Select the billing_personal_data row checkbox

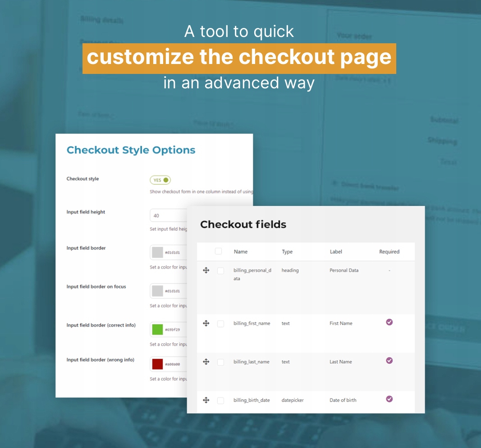(x=220, y=271)
